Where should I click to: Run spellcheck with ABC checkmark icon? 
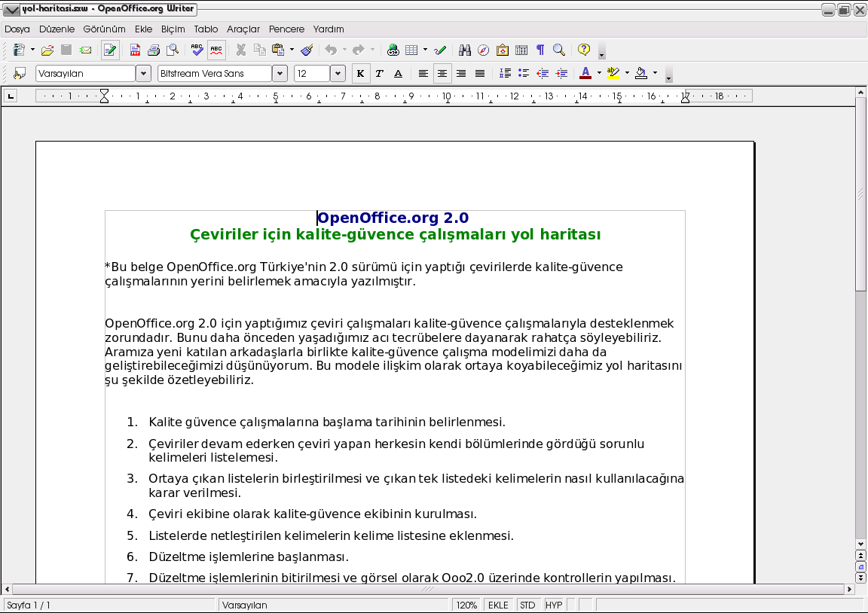197,50
